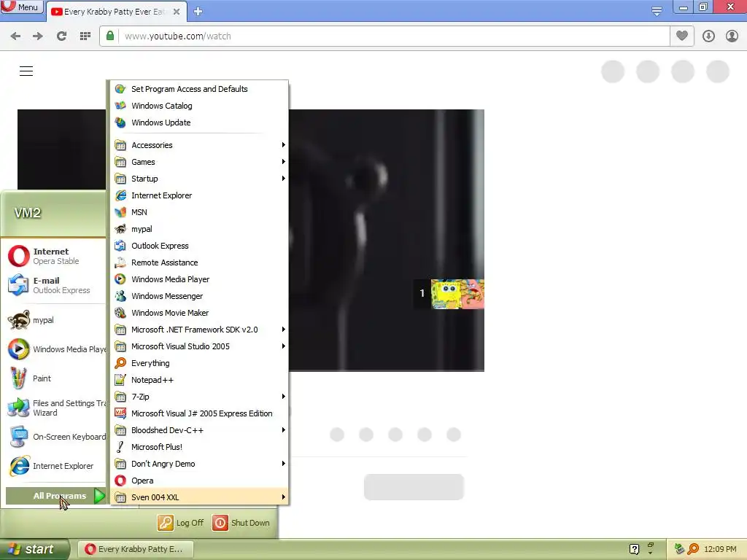This screenshot has height=560, width=747.
Task: Expand Microsoft .NET Framework SDK v2.0
Action: (x=198, y=330)
